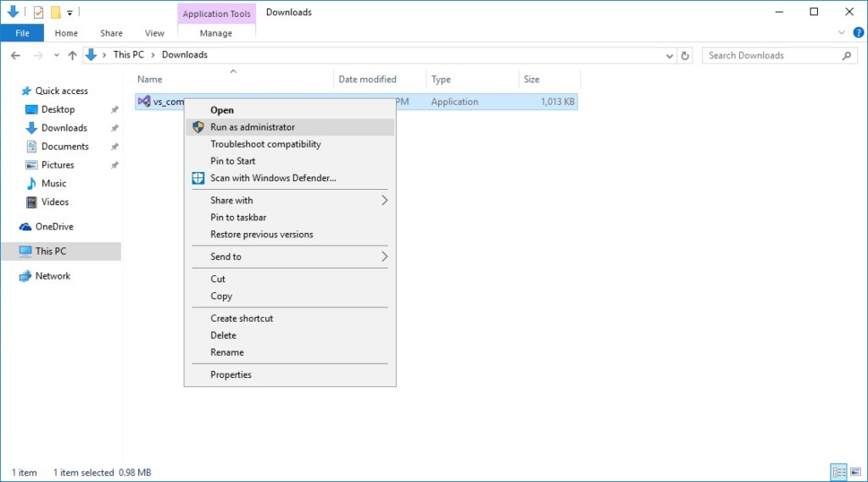Open Pictures in the navigation pane
Screen dimensions: 868x482
pos(58,165)
